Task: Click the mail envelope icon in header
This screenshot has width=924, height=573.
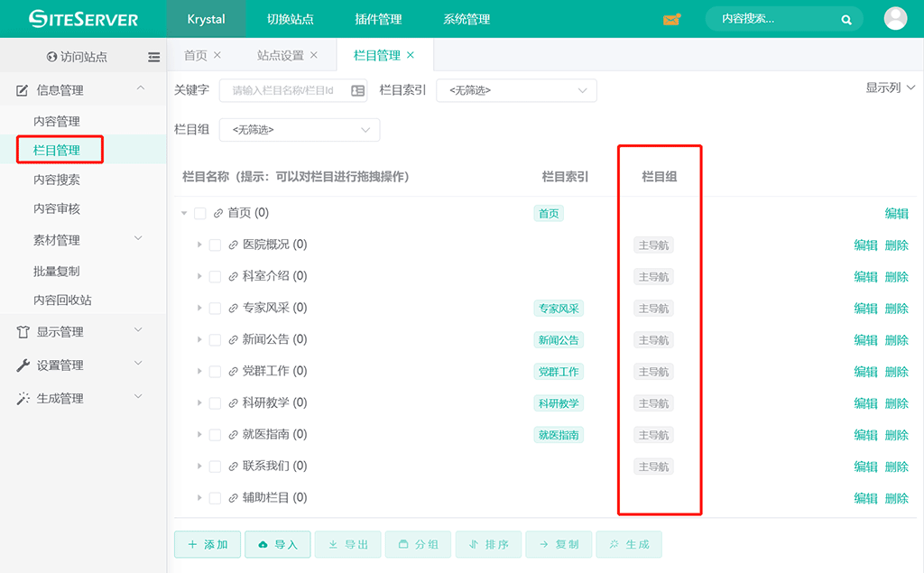Action: pos(671,19)
